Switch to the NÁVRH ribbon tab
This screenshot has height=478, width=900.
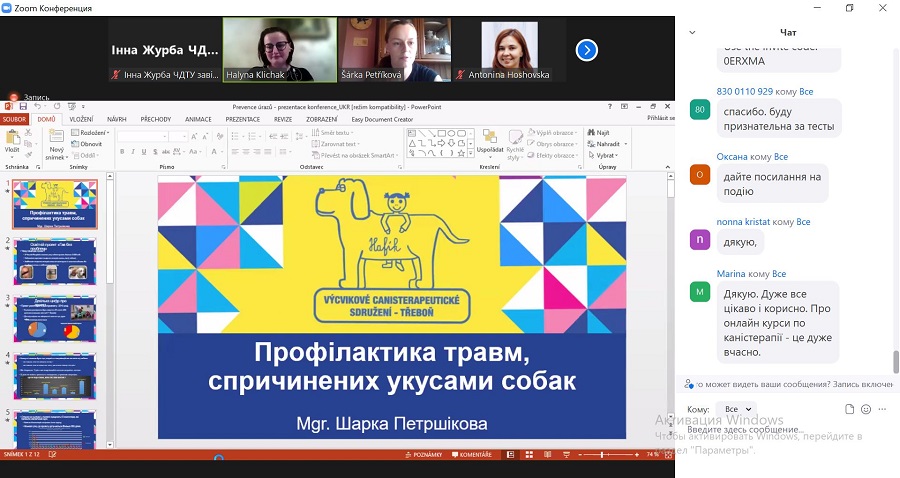pos(117,119)
